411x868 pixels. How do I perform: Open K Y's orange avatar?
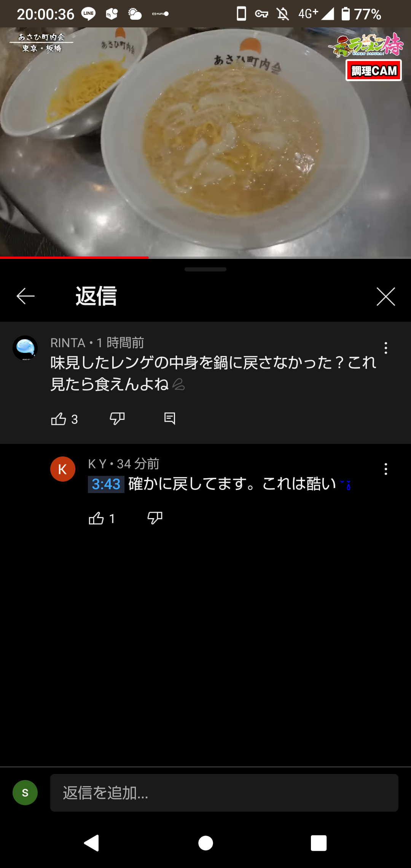[x=63, y=469]
